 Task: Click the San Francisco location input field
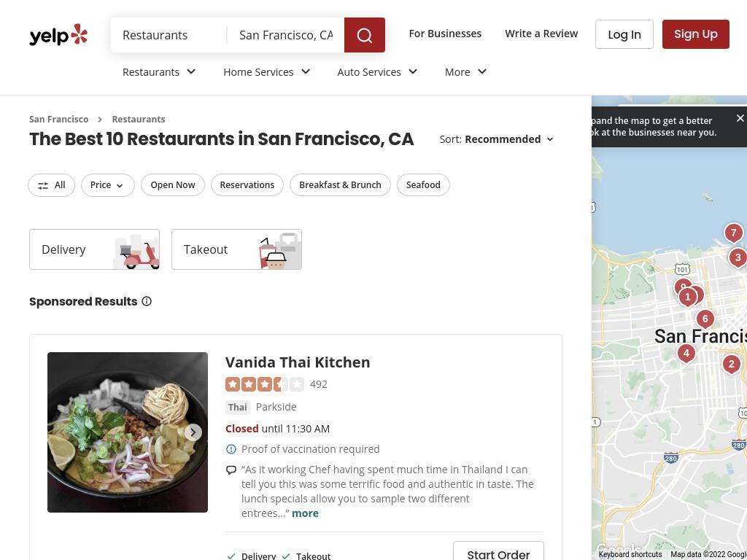click(286, 35)
